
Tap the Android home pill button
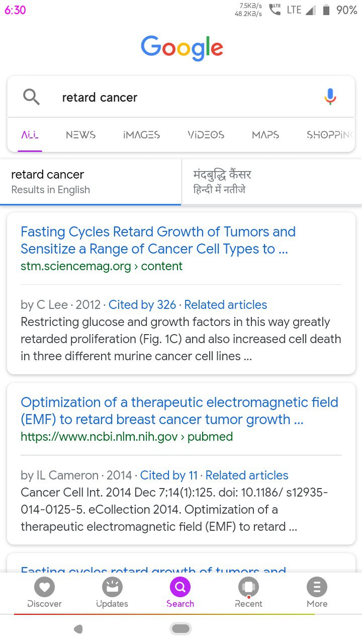pos(181,628)
